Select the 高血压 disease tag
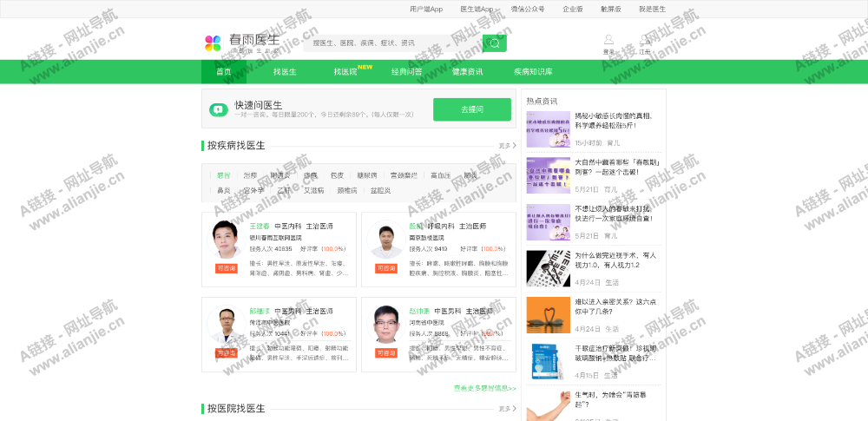Viewport: 868px width, 421px height. pyautogui.click(x=441, y=175)
